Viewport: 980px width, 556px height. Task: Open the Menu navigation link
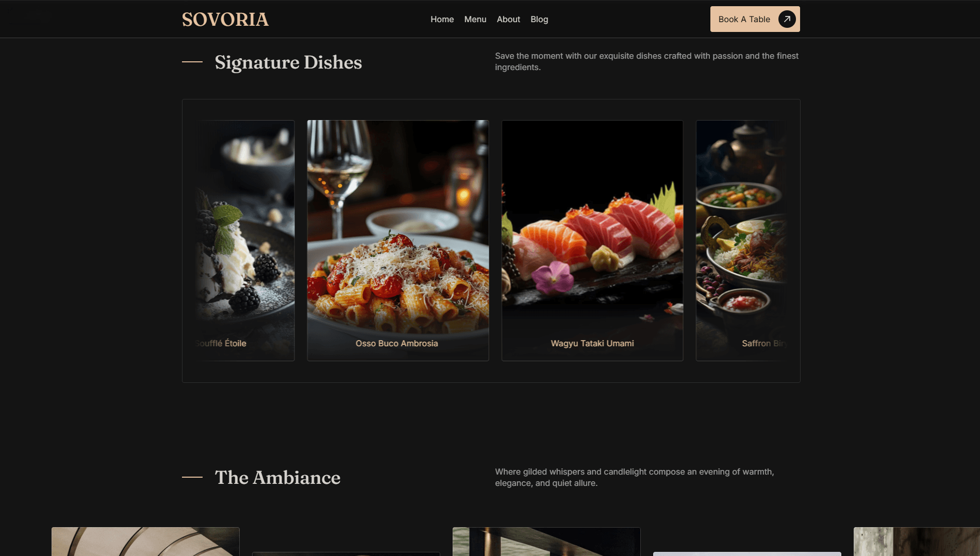pos(475,19)
